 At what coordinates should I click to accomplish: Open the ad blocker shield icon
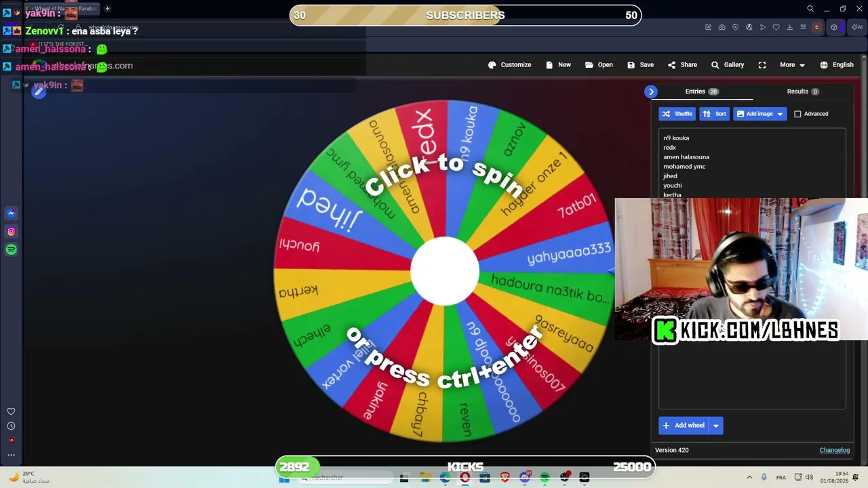coord(736,27)
